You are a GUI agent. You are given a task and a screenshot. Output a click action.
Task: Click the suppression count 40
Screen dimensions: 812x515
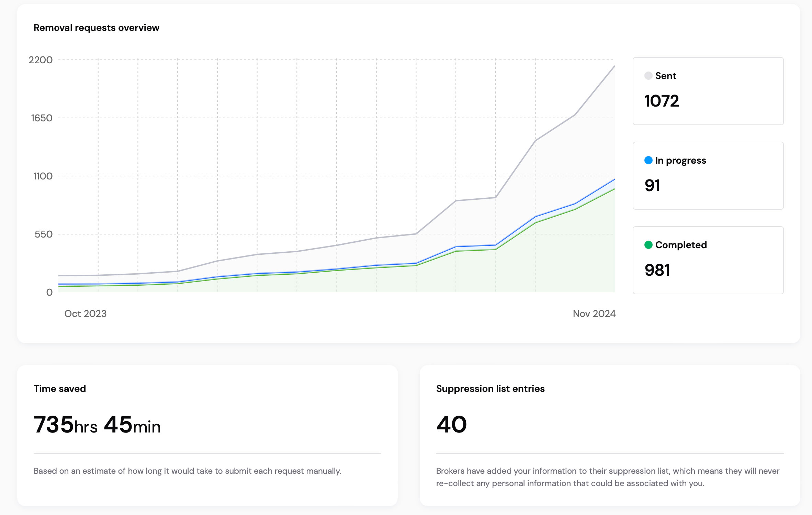[x=452, y=425]
